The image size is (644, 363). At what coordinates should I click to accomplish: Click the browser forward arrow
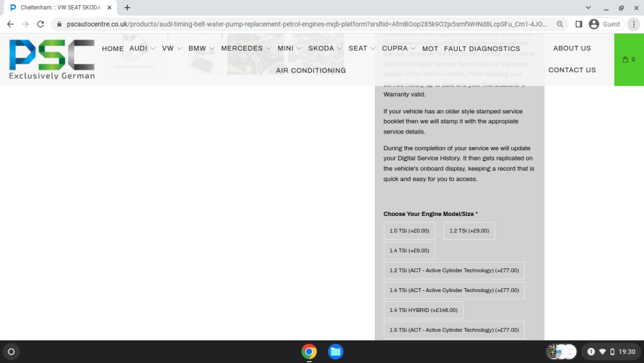pos(26,25)
